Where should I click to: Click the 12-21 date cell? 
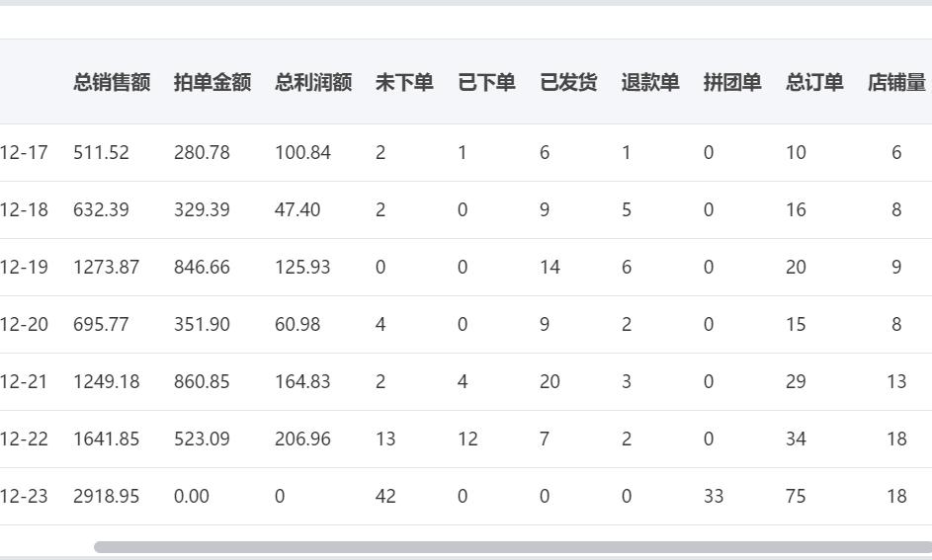click(24, 382)
